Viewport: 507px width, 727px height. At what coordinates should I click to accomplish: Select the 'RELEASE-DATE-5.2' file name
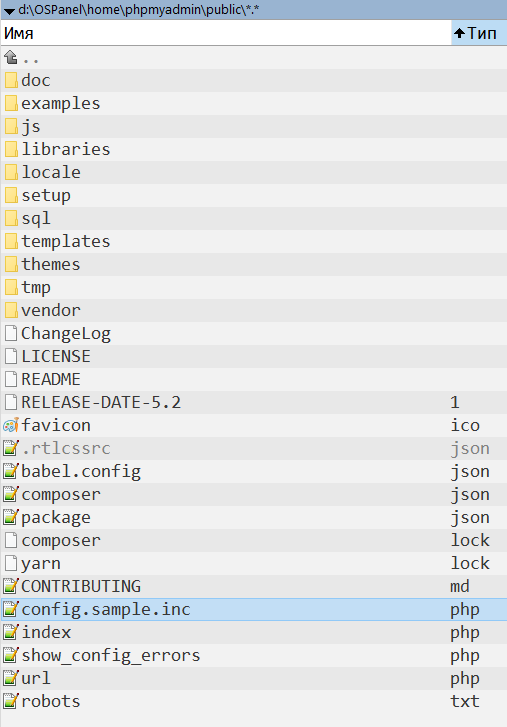click(x=101, y=402)
